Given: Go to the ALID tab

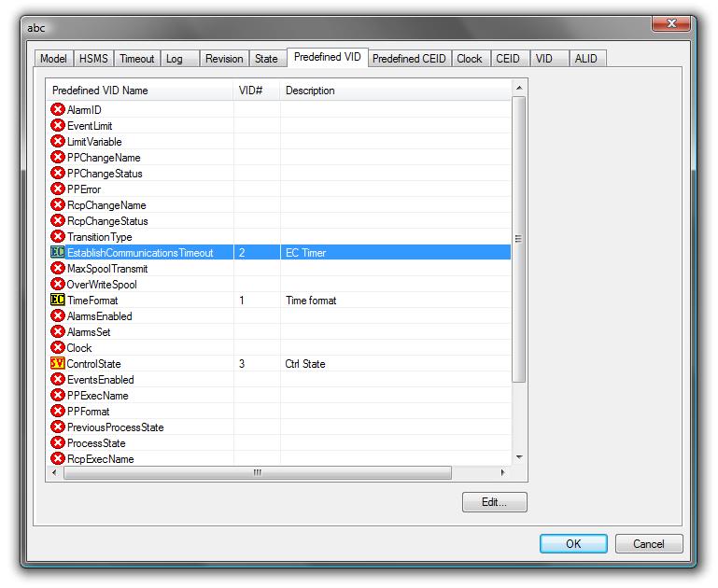Looking at the screenshot, I should (585, 59).
